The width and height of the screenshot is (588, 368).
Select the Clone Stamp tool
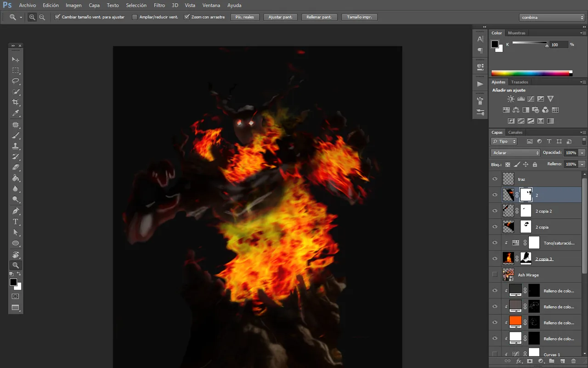coord(16,146)
